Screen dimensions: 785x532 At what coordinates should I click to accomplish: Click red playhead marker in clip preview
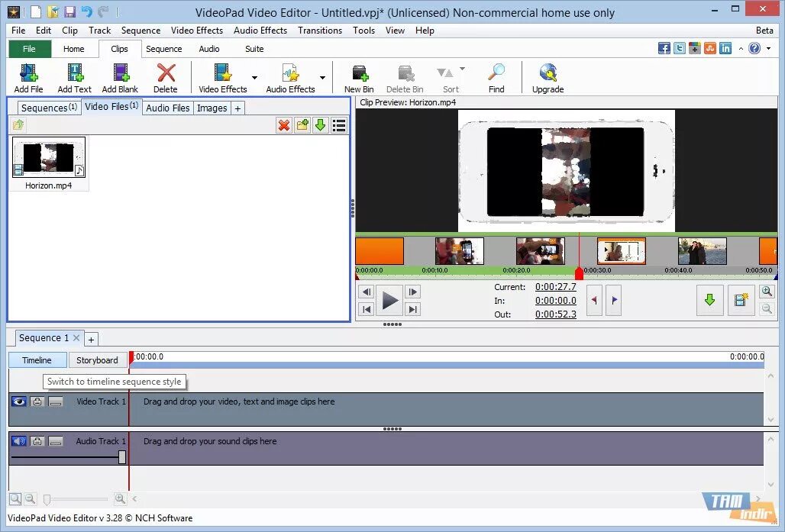(x=579, y=273)
